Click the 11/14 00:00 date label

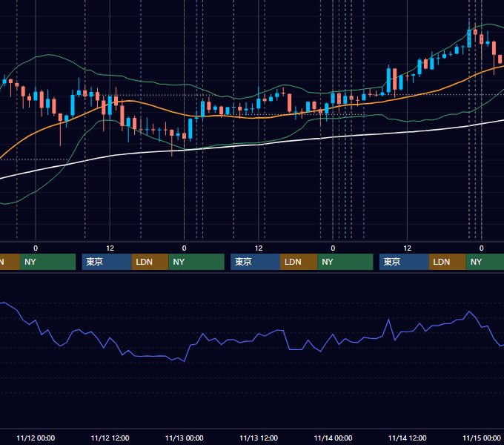tap(333, 438)
